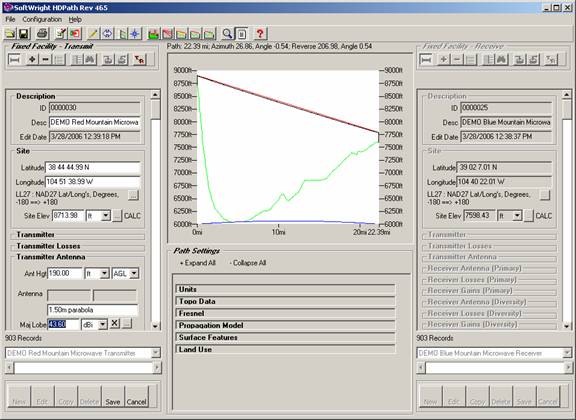The height and width of the screenshot is (420, 576).
Task: Click the red question mark help icon
Action: [x=260, y=34]
